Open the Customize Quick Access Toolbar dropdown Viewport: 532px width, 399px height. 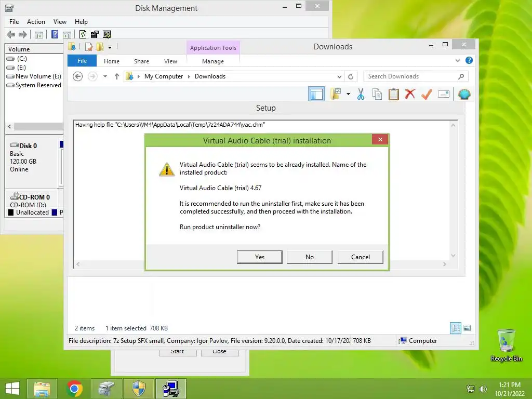(x=110, y=47)
